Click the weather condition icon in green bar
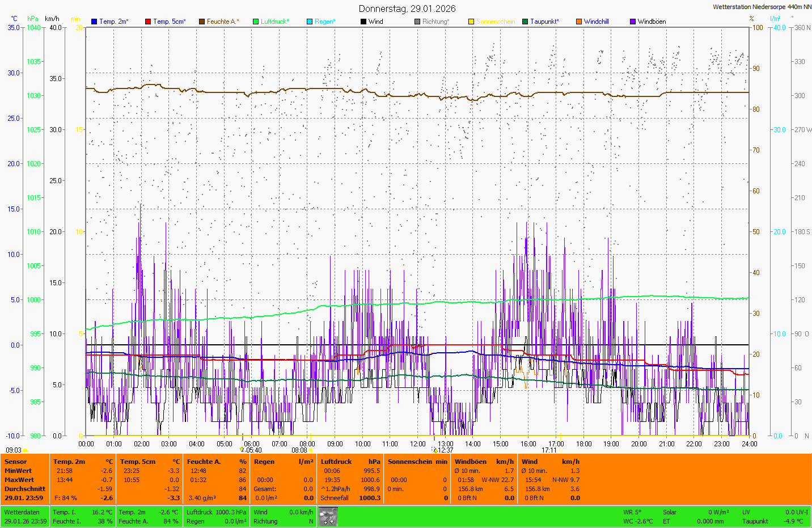This screenshot has height=528, width=812. click(x=328, y=517)
